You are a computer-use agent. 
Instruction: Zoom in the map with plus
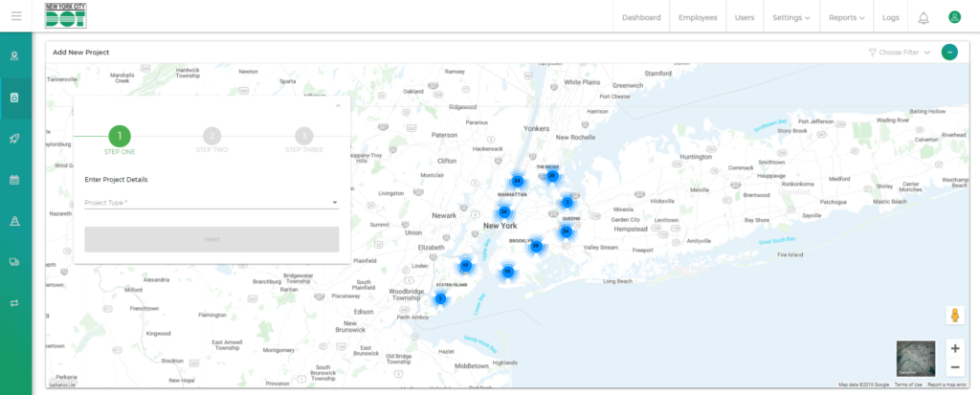(954, 348)
